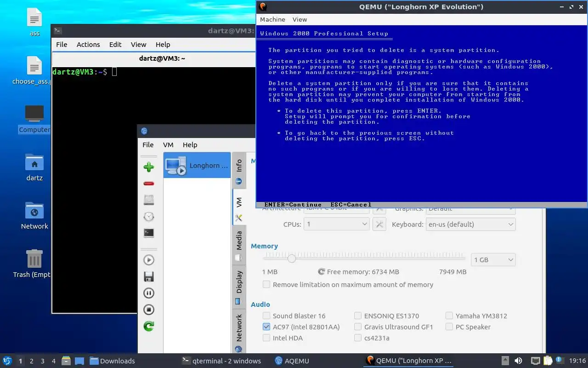
Task: Click the network monitor icon in system tray
Action: (x=535, y=361)
